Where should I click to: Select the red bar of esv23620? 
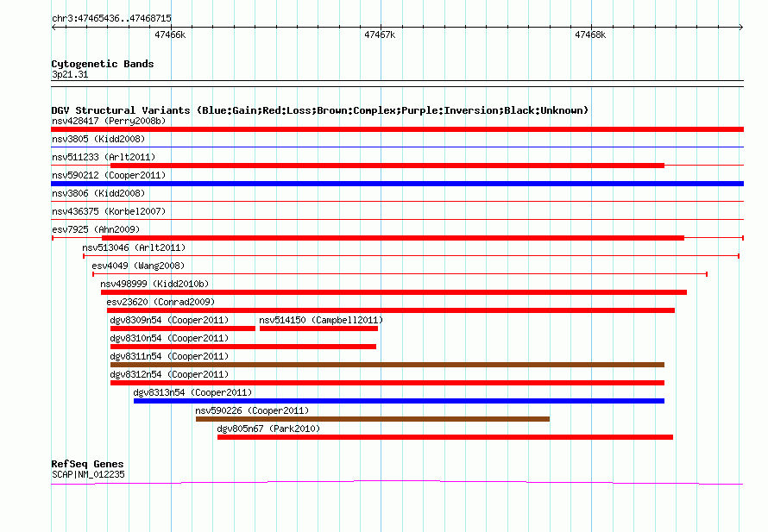[x=390, y=310]
